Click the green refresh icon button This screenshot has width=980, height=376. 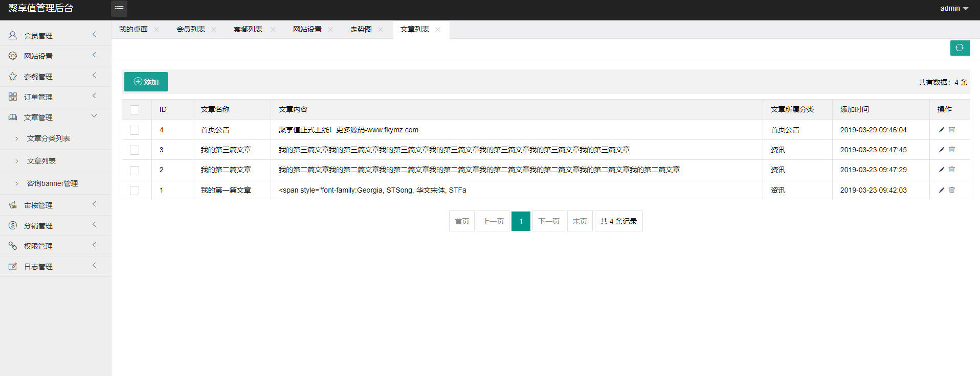[x=960, y=48]
